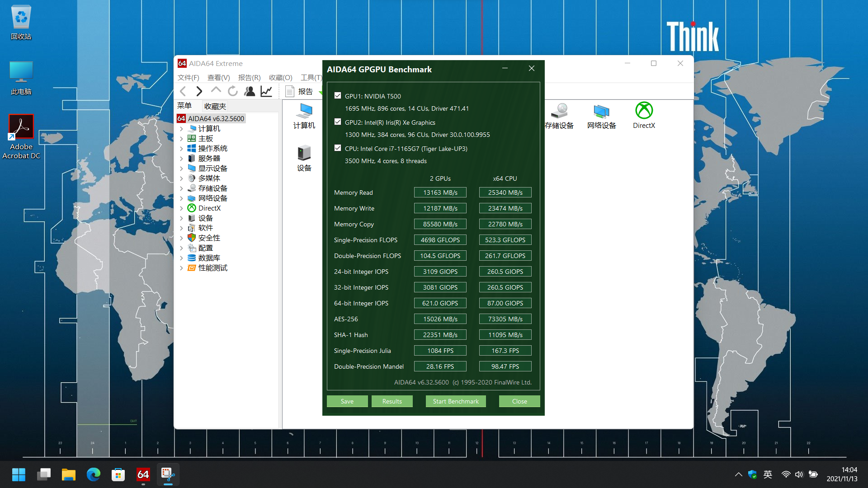Click the AIDA64 icon in the taskbar

click(143, 474)
